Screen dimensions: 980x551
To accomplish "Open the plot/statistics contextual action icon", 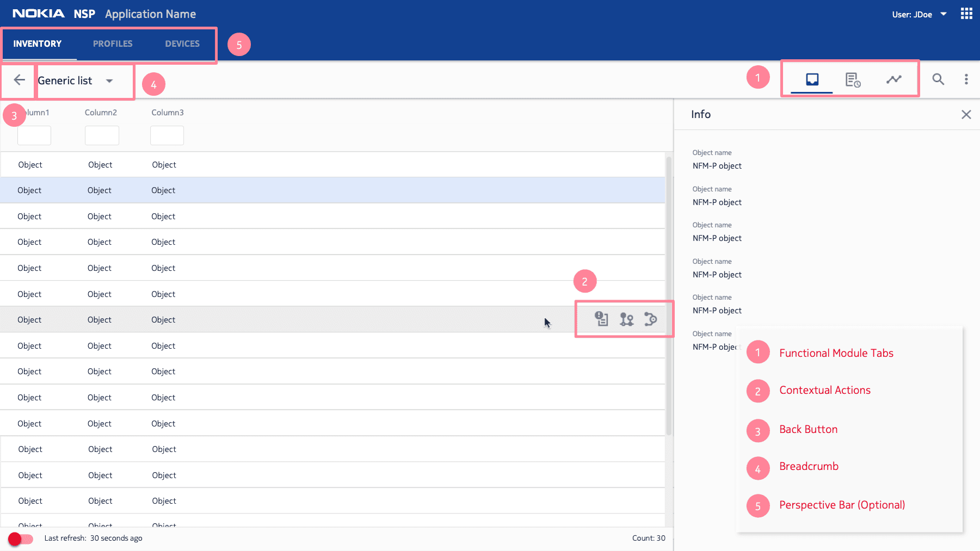I will coord(651,319).
